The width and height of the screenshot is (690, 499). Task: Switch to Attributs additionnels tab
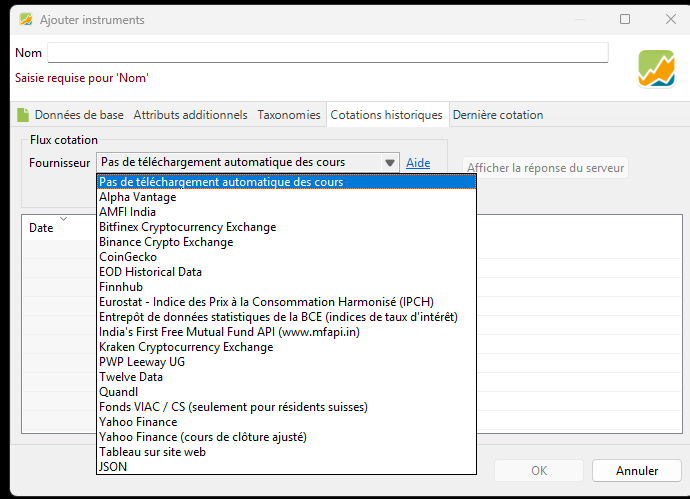191,115
